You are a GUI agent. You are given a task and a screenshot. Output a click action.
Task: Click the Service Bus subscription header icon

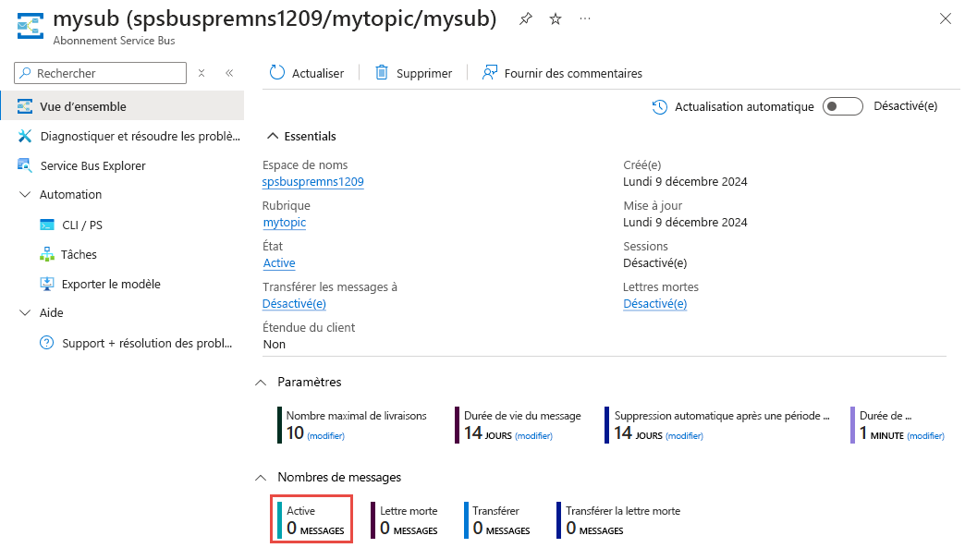pos(31,26)
